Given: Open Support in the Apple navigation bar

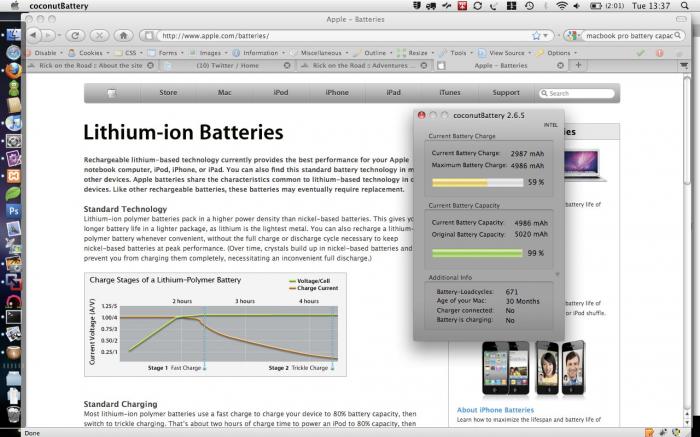Looking at the screenshot, I should coord(506,93).
